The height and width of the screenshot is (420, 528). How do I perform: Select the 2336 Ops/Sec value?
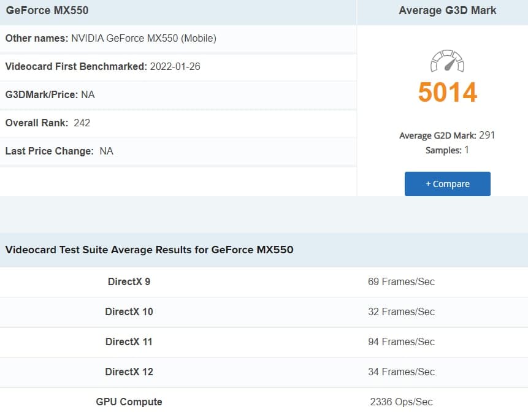401,402
